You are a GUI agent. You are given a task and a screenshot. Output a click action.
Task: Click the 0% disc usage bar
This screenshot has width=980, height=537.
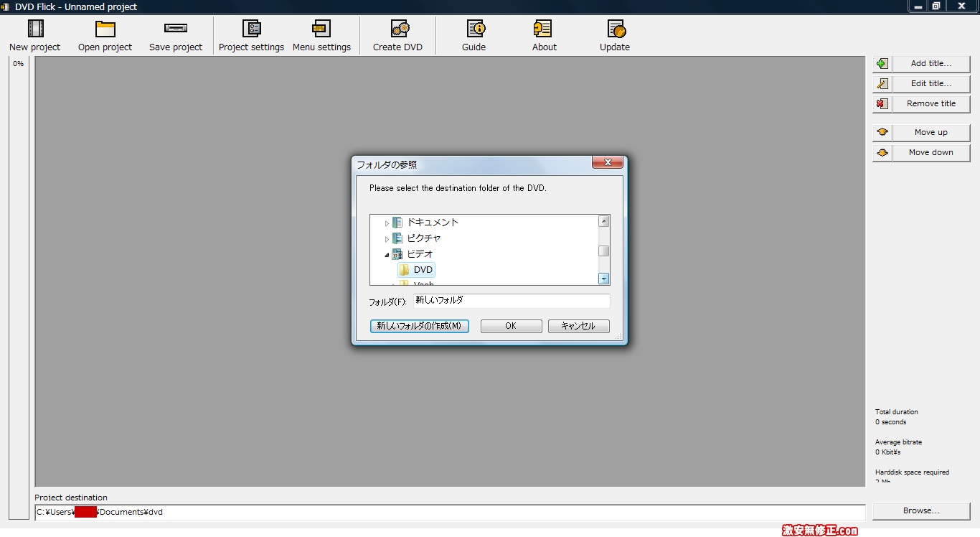tap(19, 287)
